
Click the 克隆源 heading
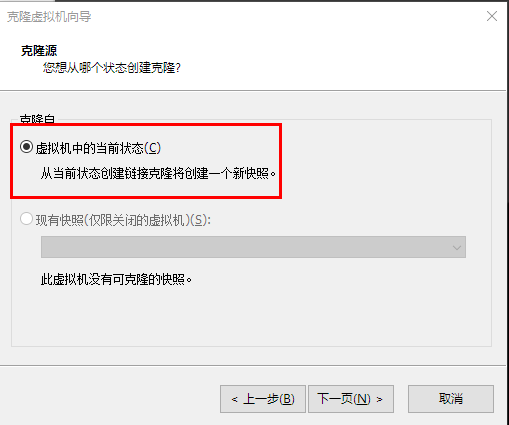[x=39, y=51]
